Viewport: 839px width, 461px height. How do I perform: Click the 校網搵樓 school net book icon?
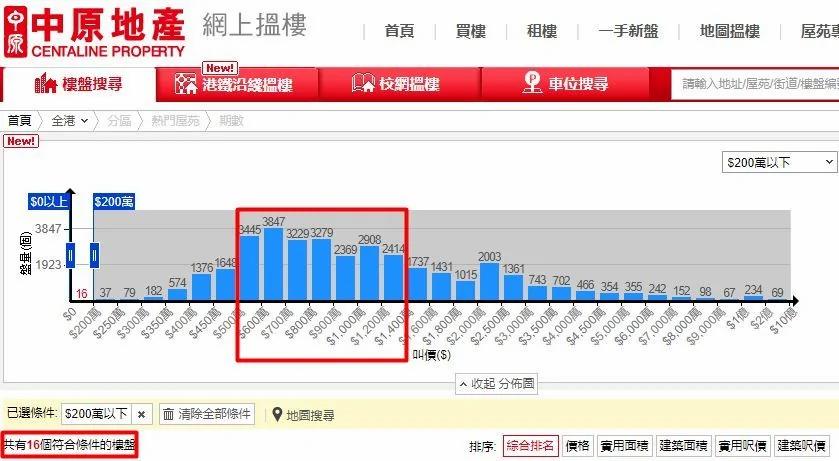point(363,84)
